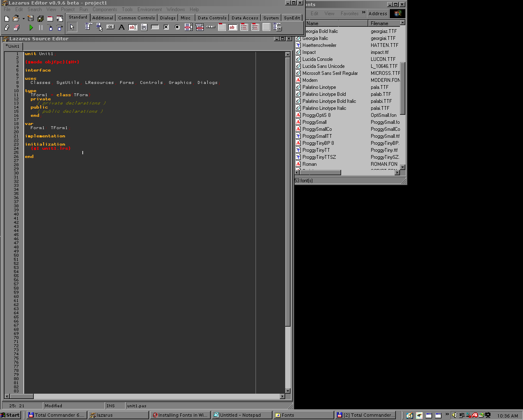Click the Open file folder icon
Screen dimensions: 523x420
pyautogui.click(x=16, y=19)
